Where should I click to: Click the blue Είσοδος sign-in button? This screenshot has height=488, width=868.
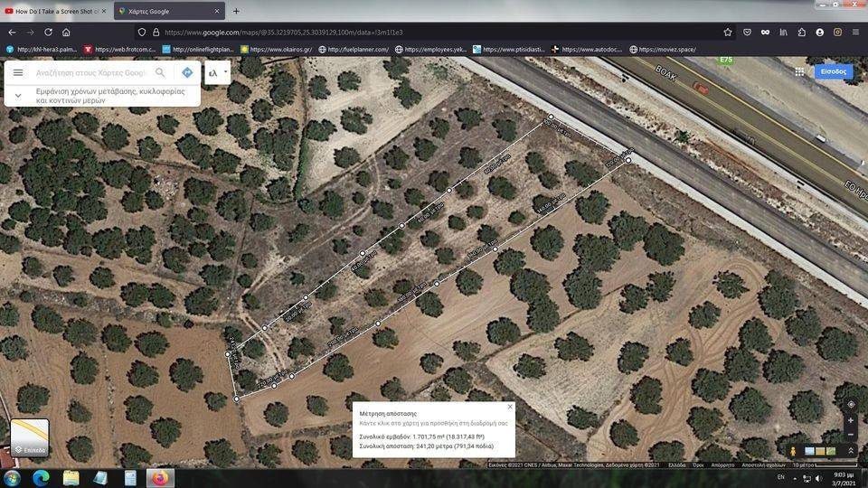coord(833,71)
